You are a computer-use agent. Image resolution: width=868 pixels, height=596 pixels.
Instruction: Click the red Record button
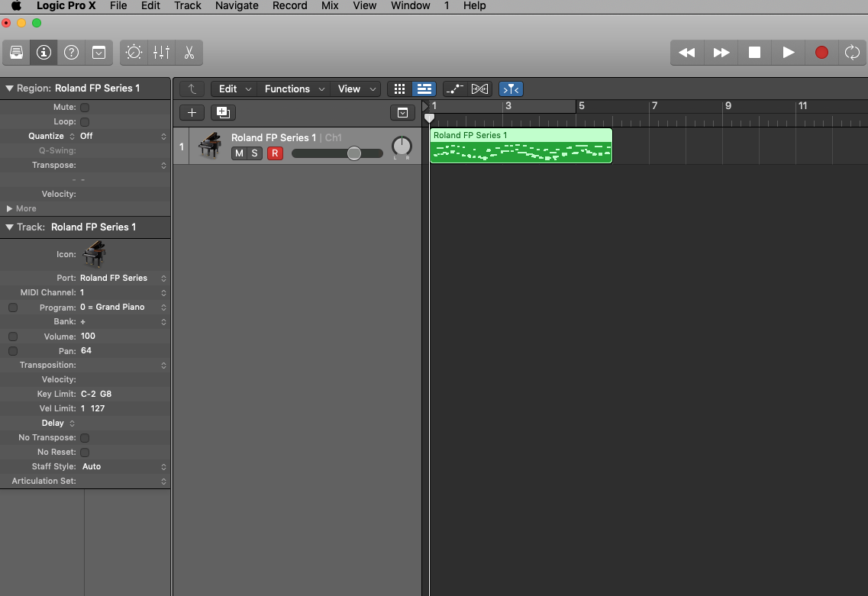821,53
